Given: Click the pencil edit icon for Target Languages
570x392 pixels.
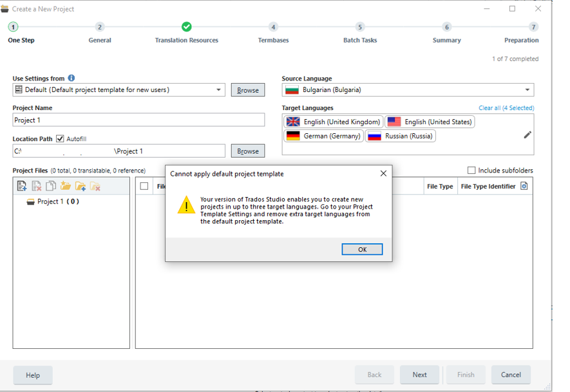Looking at the screenshot, I should [527, 135].
